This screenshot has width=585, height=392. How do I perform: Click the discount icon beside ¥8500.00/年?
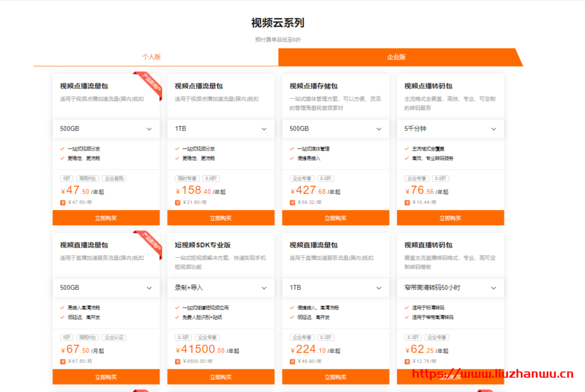point(177,361)
